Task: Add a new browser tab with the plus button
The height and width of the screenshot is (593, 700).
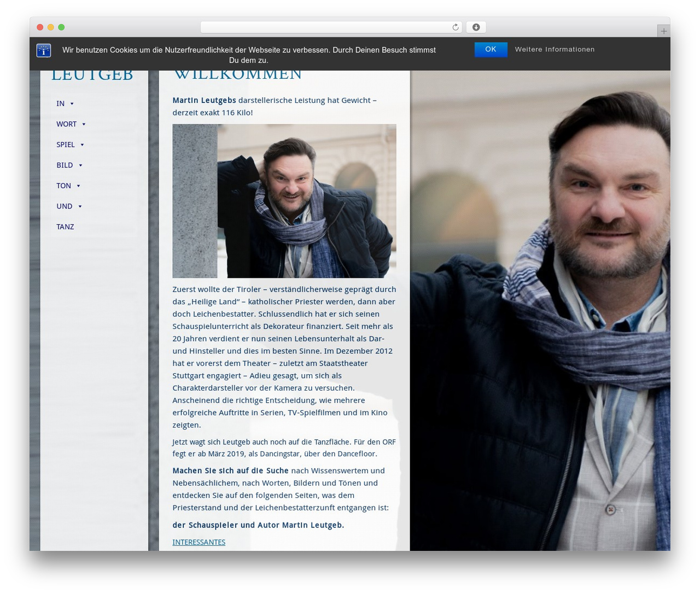Action: tap(663, 31)
